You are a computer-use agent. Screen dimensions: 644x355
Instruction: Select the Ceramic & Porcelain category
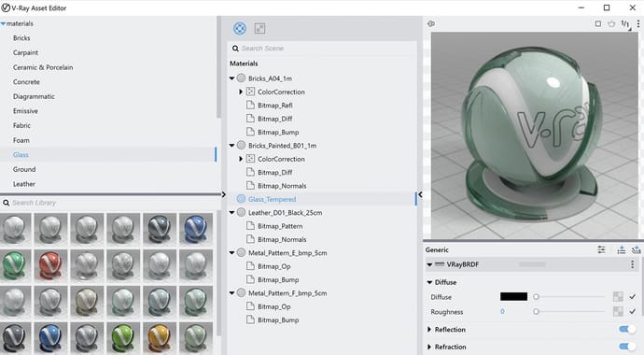[x=43, y=67]
